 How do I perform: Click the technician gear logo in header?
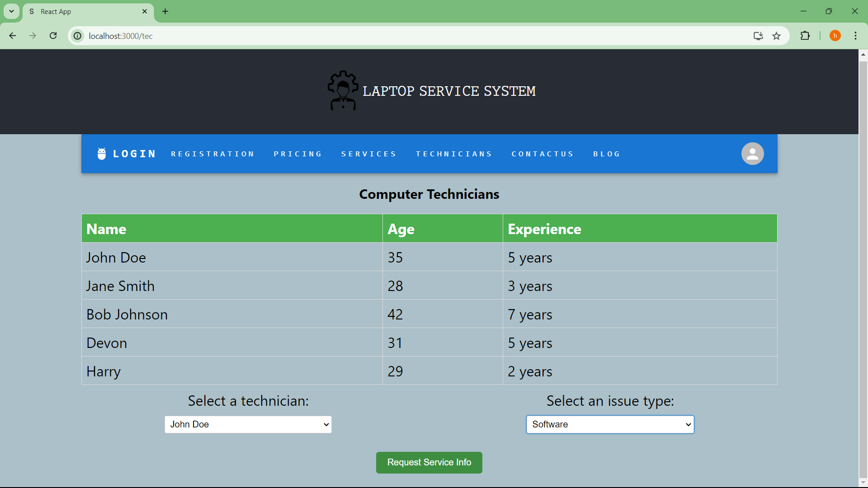click(x=343, y=90)
